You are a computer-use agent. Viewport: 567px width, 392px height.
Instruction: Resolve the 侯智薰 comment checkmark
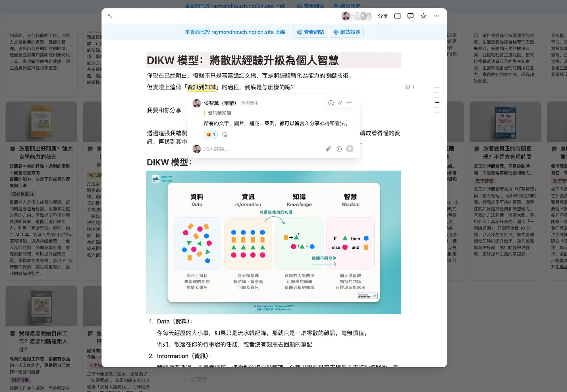tap(340, 103)
